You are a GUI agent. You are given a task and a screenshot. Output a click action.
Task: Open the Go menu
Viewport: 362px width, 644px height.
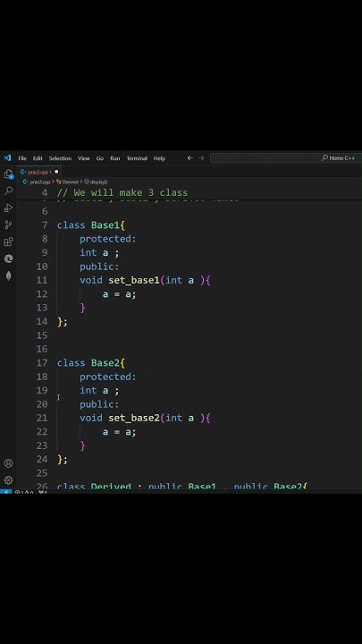[100, 158]
